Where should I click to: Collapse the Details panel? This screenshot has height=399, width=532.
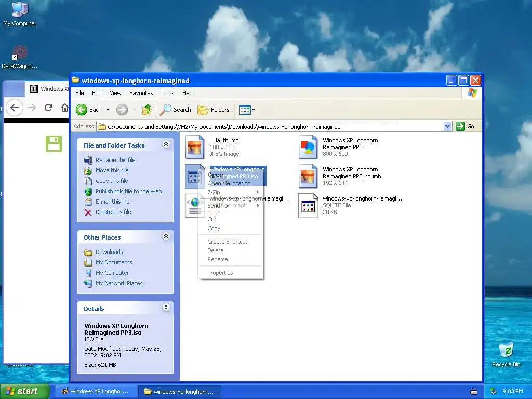click(x=166, y=308)
